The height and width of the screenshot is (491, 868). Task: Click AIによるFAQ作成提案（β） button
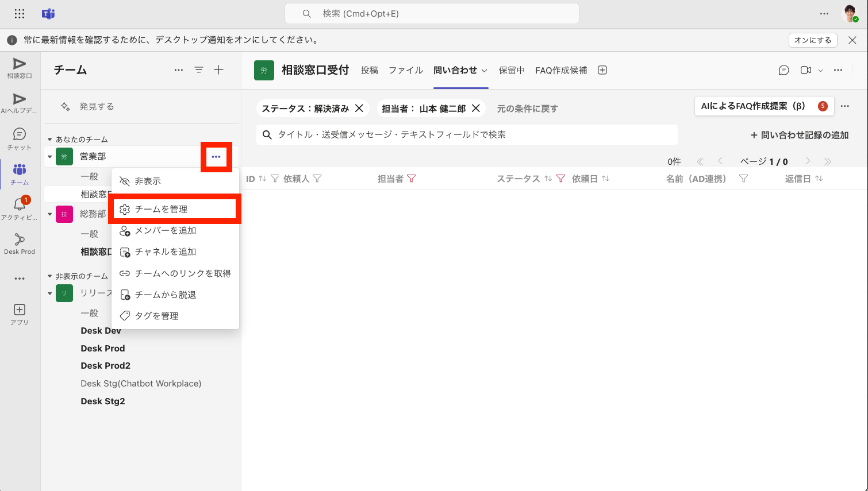click(764, 106)
